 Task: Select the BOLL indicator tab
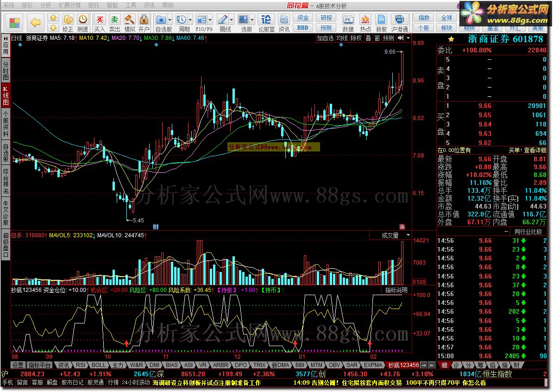click(x=98, y=365)
